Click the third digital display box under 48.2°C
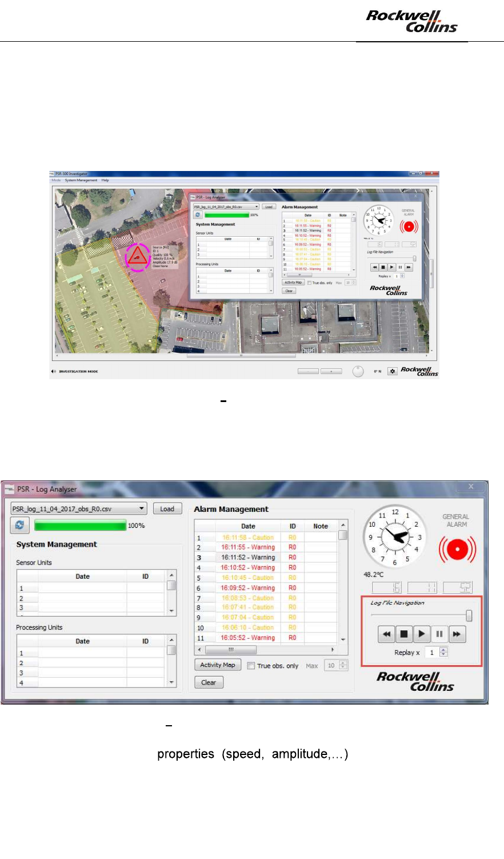 tap(457, 587)
